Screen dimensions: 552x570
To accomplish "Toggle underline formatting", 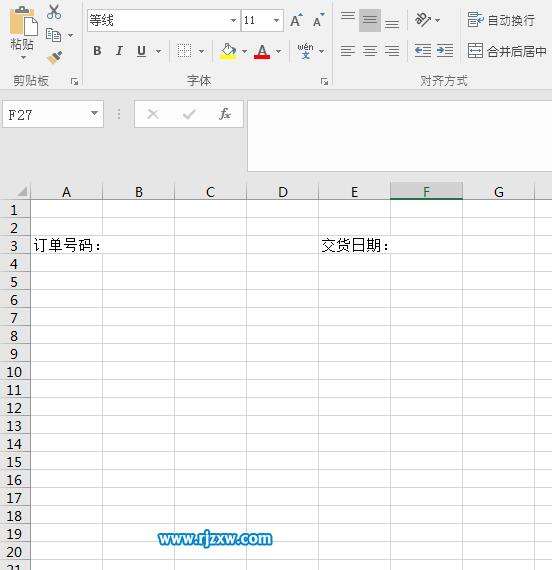I will click(141, 51).
